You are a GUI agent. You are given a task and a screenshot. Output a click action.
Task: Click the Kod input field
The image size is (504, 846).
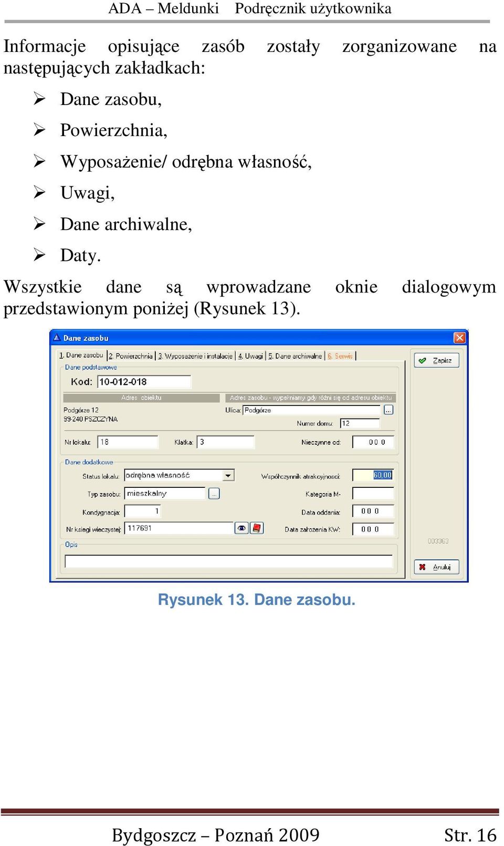click(x=144, y=382)
